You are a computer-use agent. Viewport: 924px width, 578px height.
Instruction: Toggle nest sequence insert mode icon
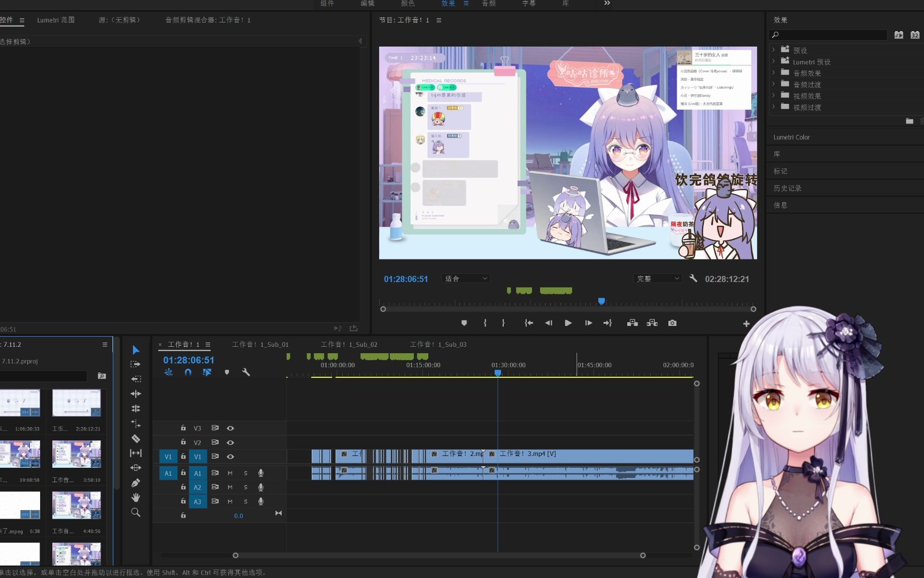(x=168, y=372)
